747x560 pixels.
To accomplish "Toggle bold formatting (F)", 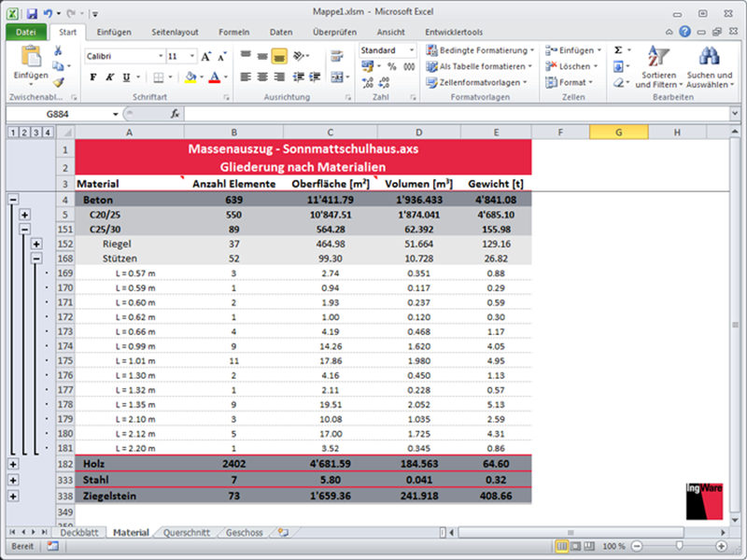I will 93,77.
